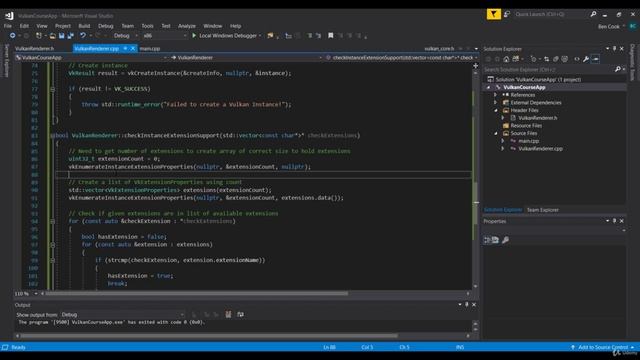Image resolution: width=640 pixels, height=360 pixels.
Task: Pin the Output panel
Action: click(467, 304)
